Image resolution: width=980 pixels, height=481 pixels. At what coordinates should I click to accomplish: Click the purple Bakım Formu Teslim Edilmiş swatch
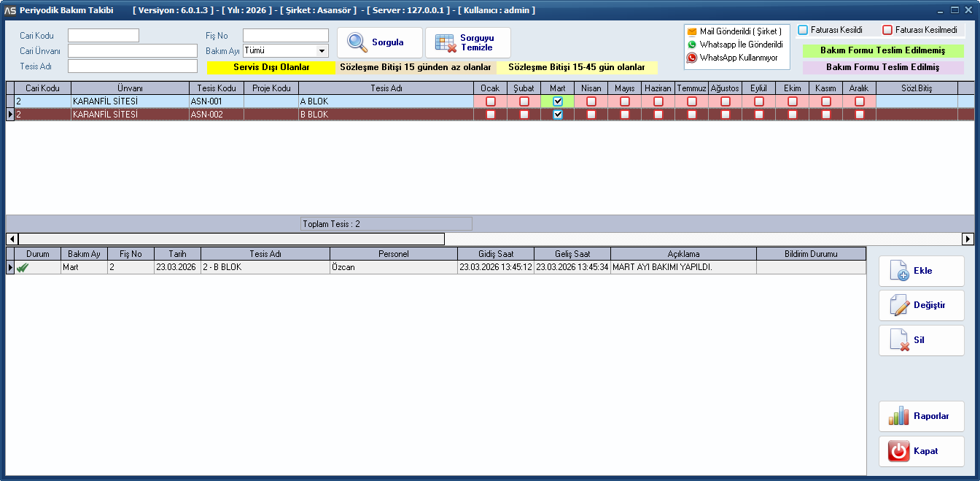pyautogui.click(x=882, y=67)
